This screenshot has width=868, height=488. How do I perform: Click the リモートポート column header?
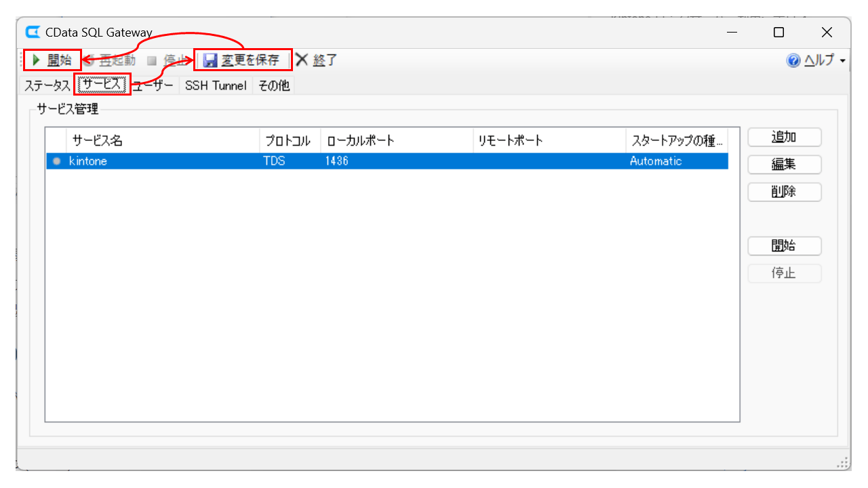pyautogui.click(x=549, y=141)
